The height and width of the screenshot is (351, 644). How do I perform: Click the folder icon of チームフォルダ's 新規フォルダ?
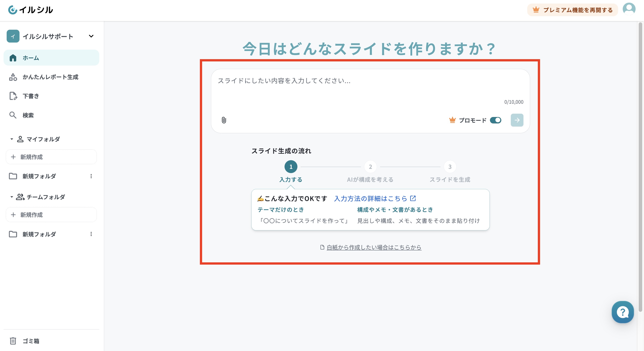[x=13, y=234]
